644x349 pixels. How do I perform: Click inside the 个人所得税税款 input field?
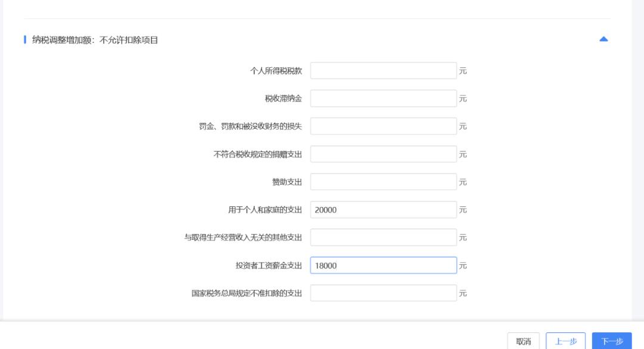coord(383,70)
